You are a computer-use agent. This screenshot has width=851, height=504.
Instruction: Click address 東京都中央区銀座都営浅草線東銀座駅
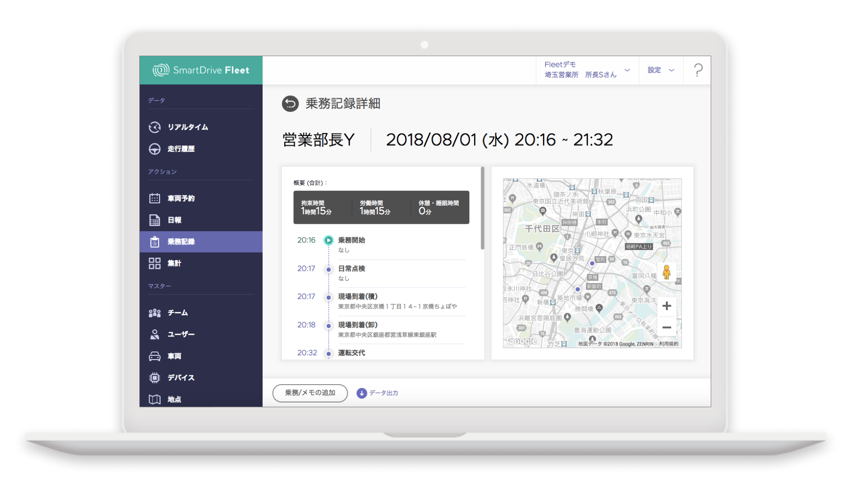[387, 335]
